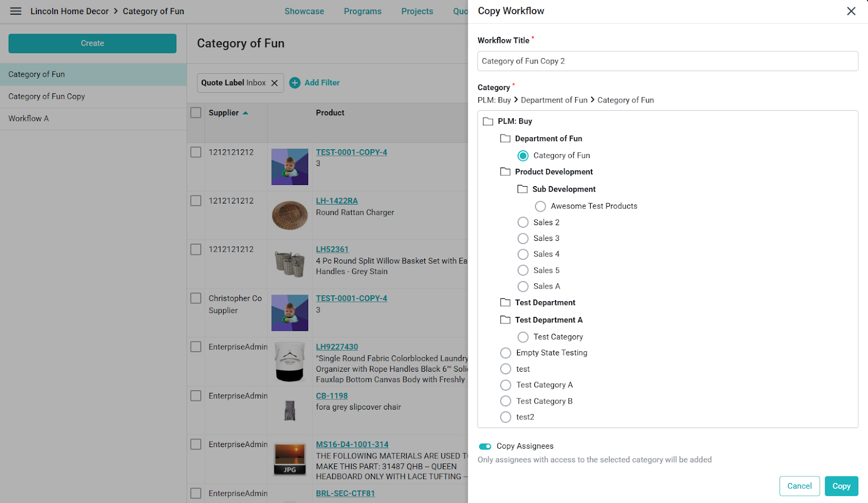This screenshot has height=503, width=868.
Task: Click the Department of Fun folder icon
Action: (x=505, y=139)
